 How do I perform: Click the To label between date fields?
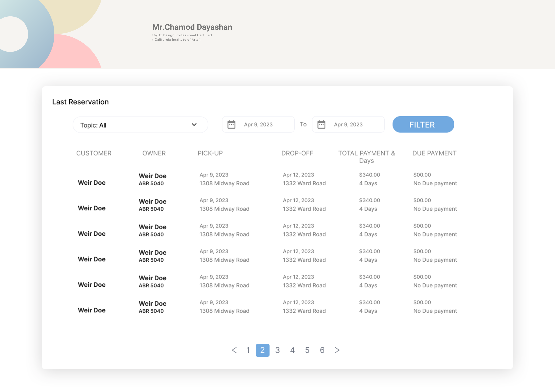tap(303, 124)
